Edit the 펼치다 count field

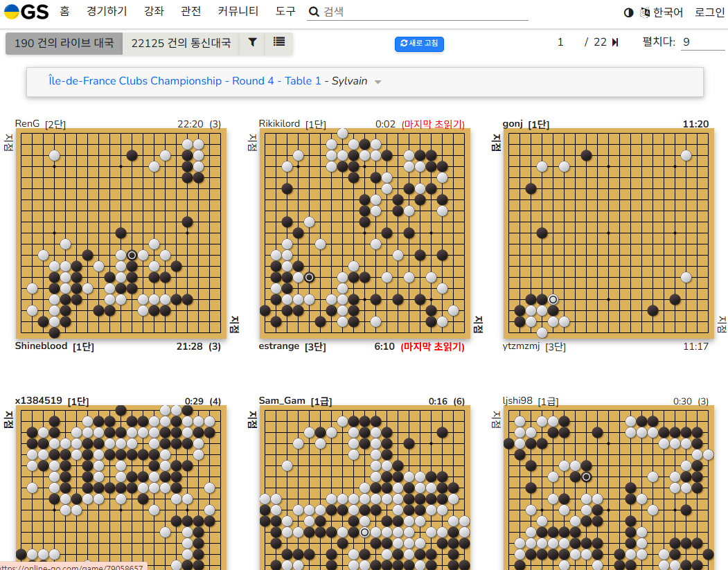702,42
